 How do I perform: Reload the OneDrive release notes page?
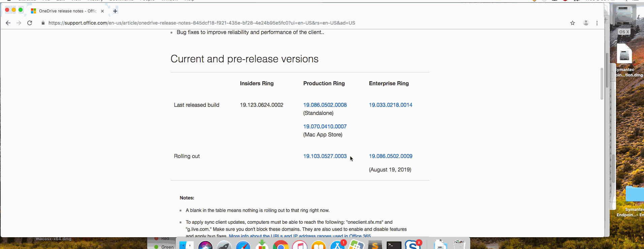coord(30,23)
